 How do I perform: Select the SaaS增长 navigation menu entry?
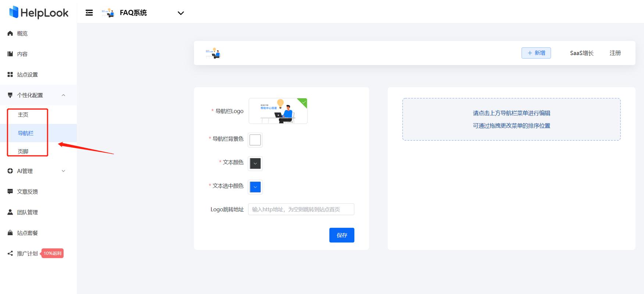[x=582, y=53]
